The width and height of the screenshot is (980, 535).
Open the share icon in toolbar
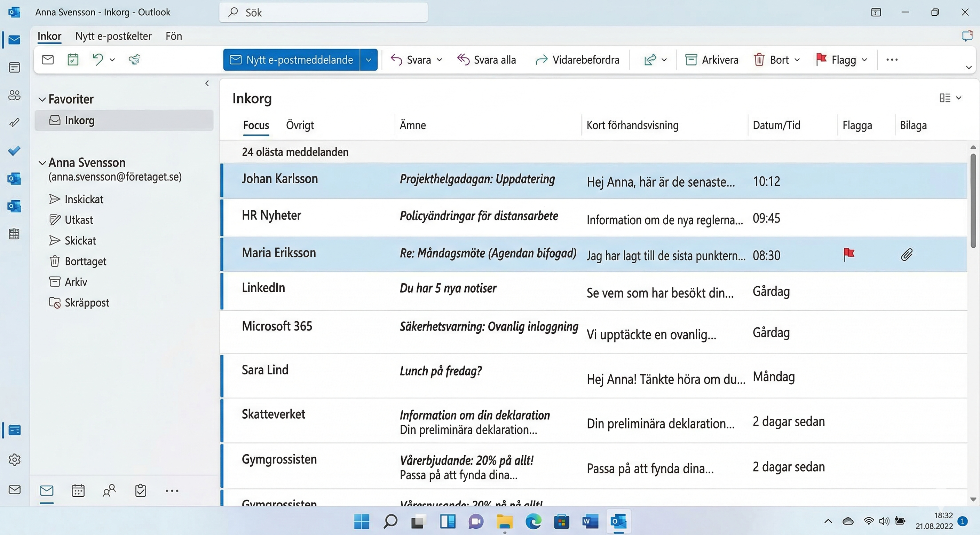(x=650, y=60)
